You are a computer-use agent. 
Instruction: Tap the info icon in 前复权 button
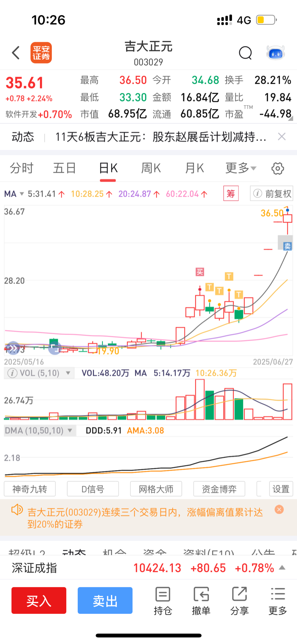(258, 193)
